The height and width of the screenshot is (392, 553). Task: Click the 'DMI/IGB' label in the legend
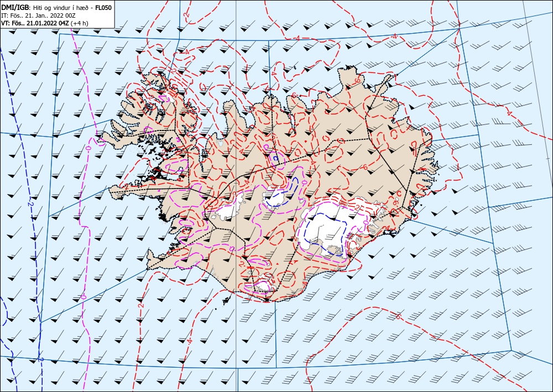[x=16, y=7]
